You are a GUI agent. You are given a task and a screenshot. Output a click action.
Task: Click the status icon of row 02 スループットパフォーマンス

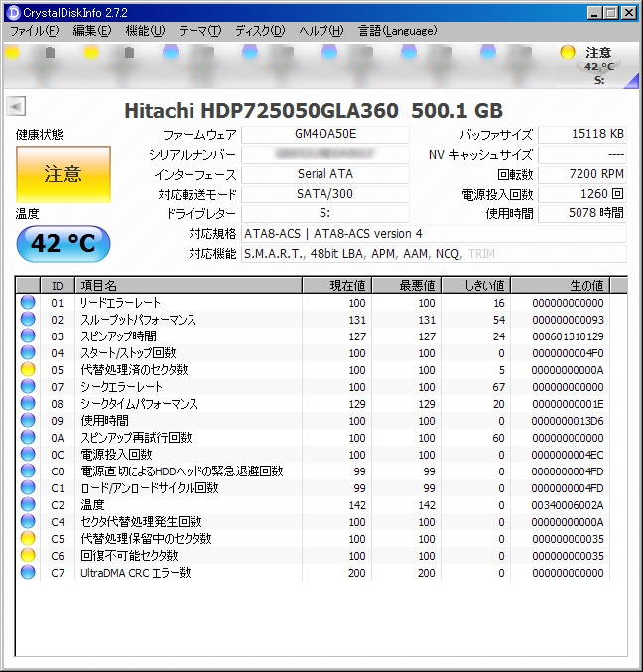28,319
